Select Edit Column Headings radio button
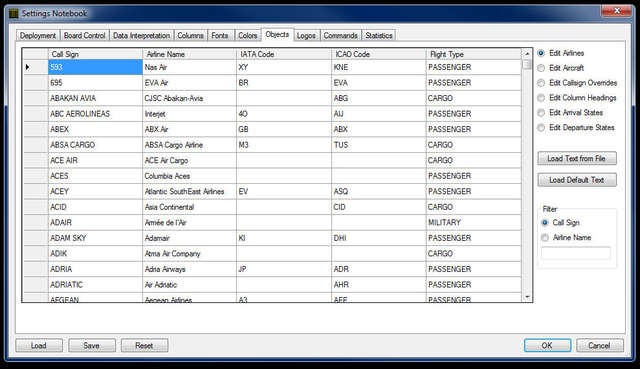Image resolution: width=640 pixels, height=369 pixels. coord(541,98)
